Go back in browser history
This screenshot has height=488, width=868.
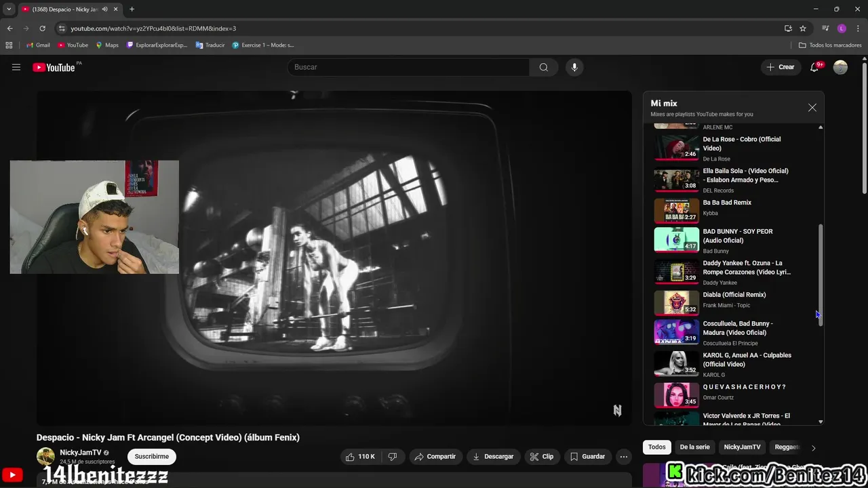pos(9,28)
